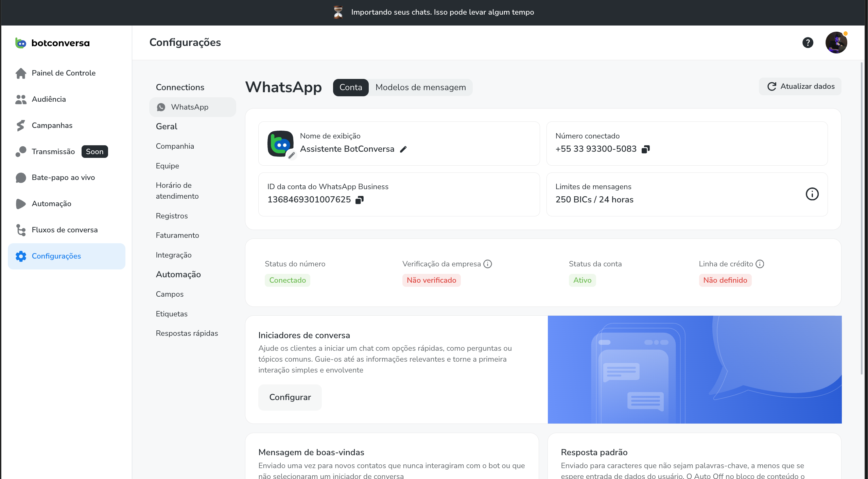The width and height of the screenshot is (868, 479).
Task: Switch to Modelos de mensagem tab
Action: pyautogui.click(x=420, y=87)
